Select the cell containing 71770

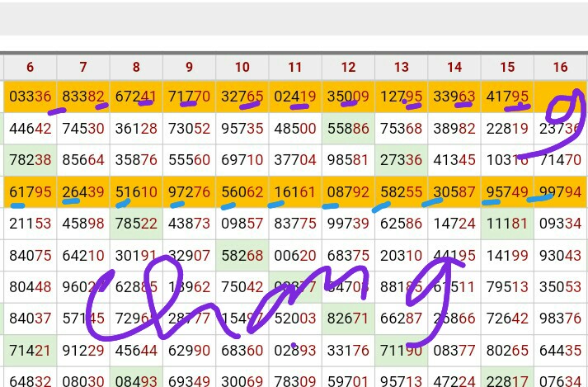190,97
